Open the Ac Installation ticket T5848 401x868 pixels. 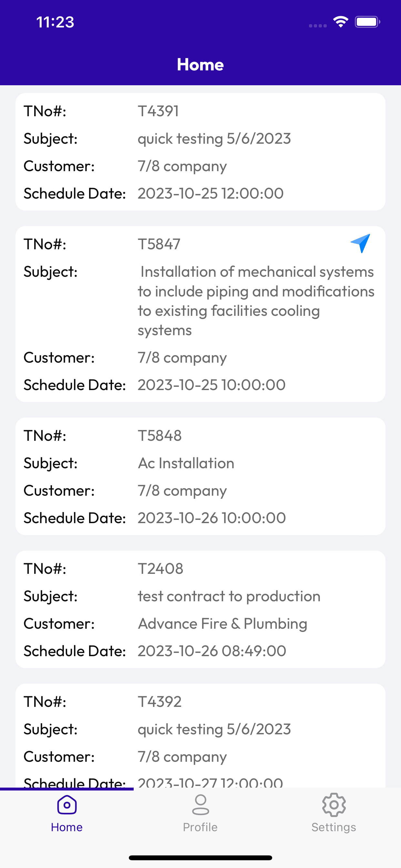[200, 476]
